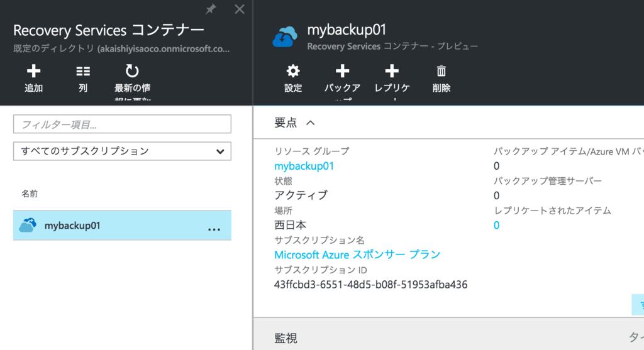Close the Recovery Services コンテナー blade
Image resolution: width=644 pixels, height=350 pixels.
pyautogui.click(x=240, y=9)
